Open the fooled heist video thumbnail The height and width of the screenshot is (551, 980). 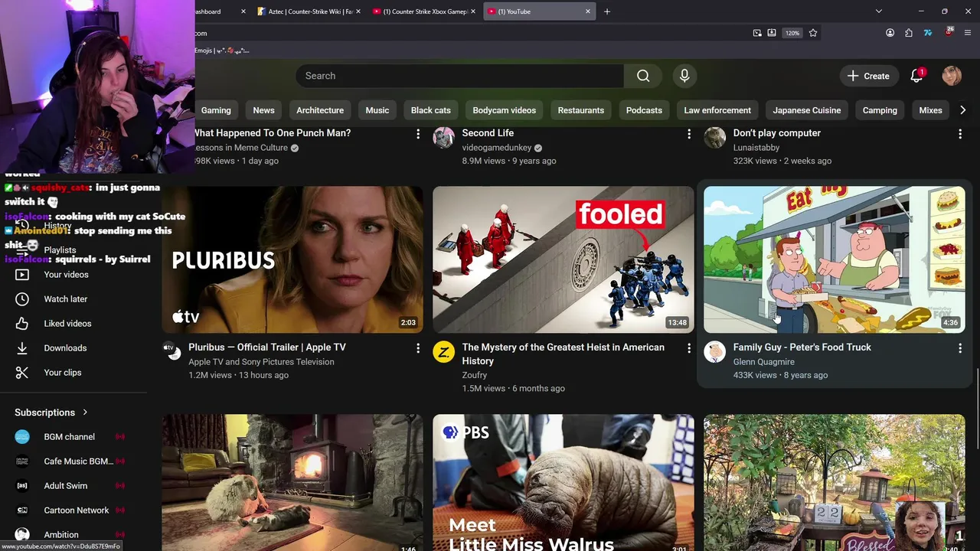[x=563, y=259]
